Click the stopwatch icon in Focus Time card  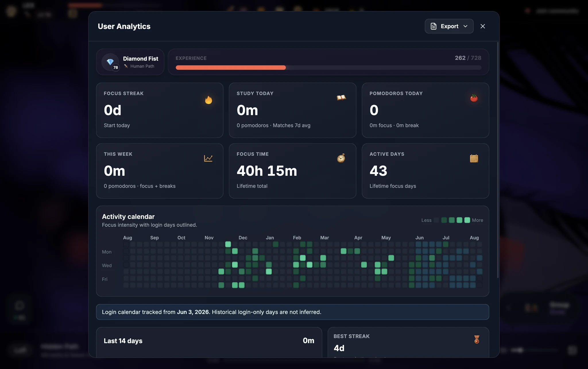click(341, 158)
